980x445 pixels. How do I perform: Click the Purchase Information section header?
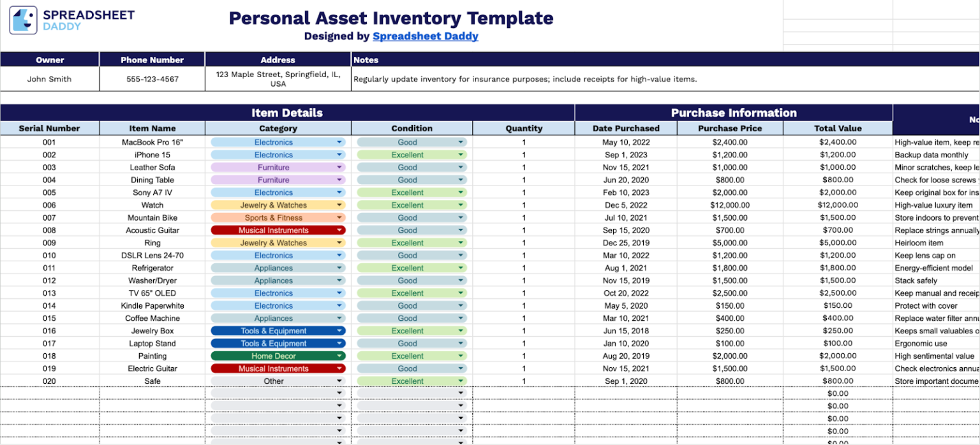pos(734,113)
